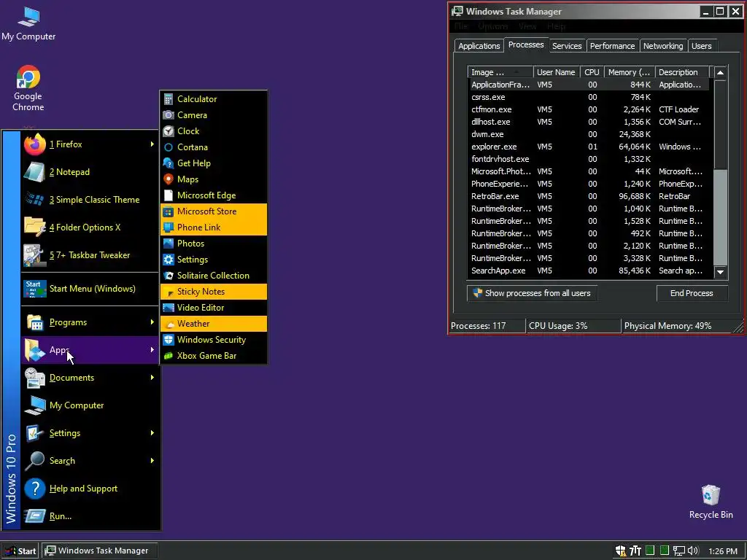Click the Cortana circle icon
The image size is (747, 560).
[x=169, y=147]
